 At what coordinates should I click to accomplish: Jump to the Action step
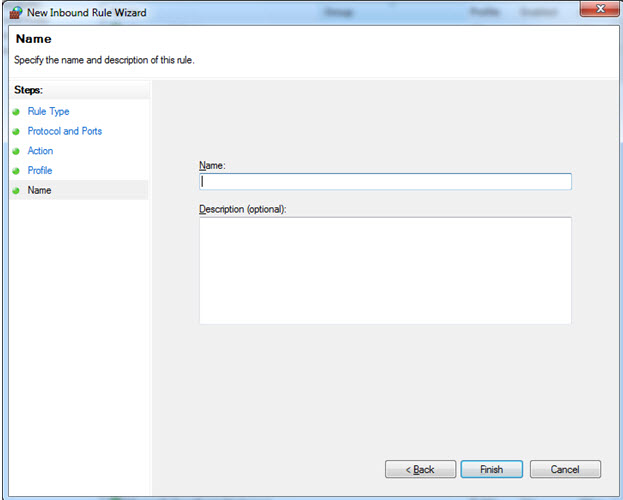click(40, 151)
